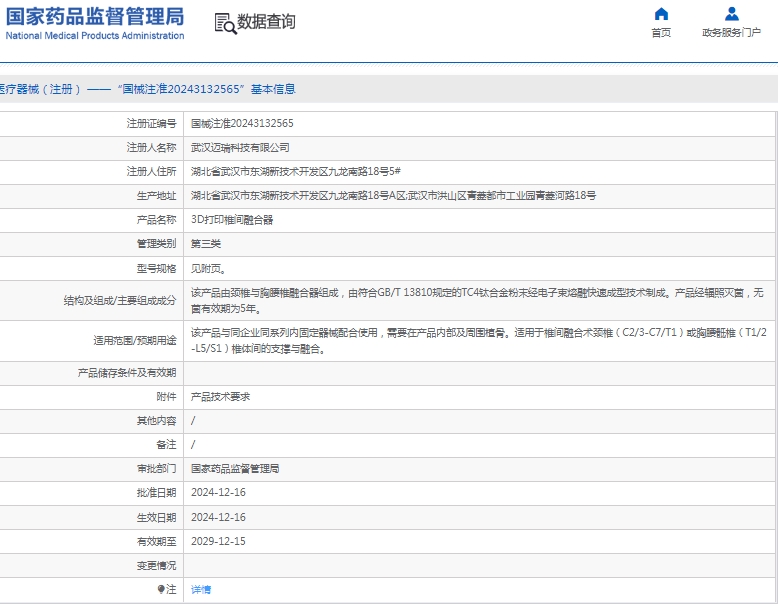Click the 审批部门 label
Image resolution: width=778 pixels, height=606 pixels.
[x=156, y=469]
